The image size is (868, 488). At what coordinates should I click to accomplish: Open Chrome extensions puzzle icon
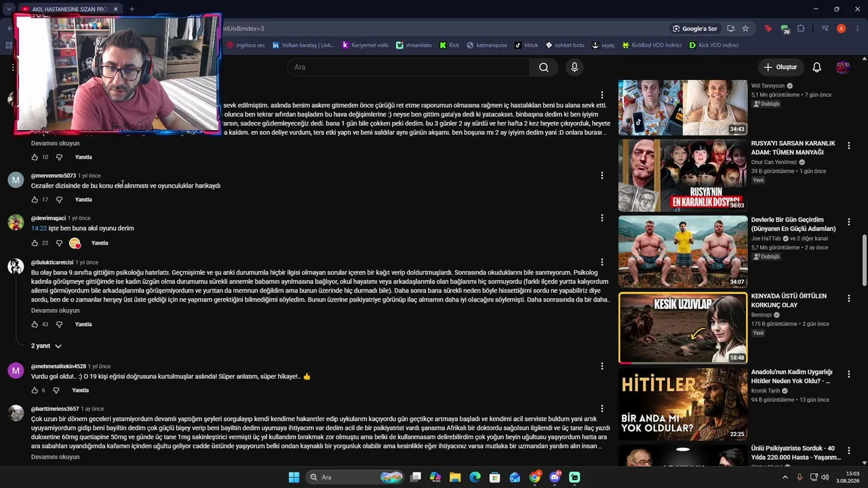click(801, 28)
